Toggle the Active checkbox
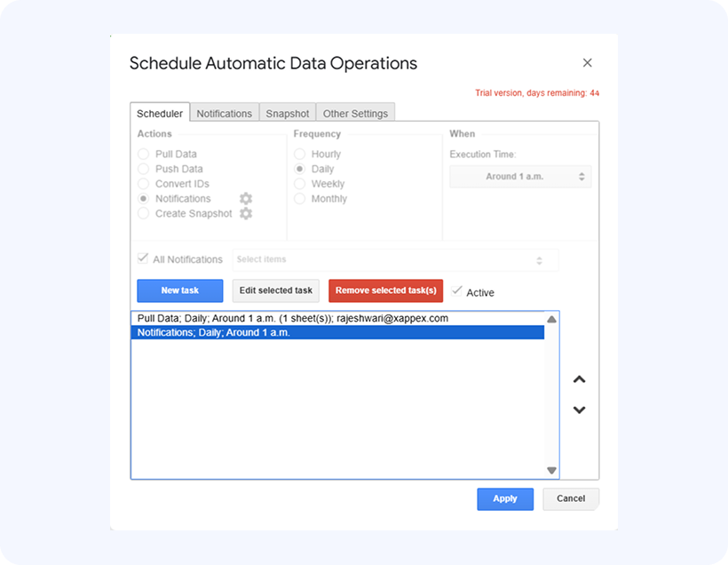This screenshot has width=728, height=565. (457, 291)
